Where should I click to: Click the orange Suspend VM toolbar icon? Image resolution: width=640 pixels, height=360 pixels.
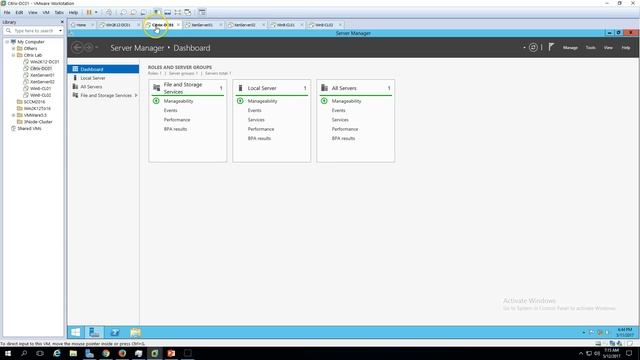coord(89,12)
